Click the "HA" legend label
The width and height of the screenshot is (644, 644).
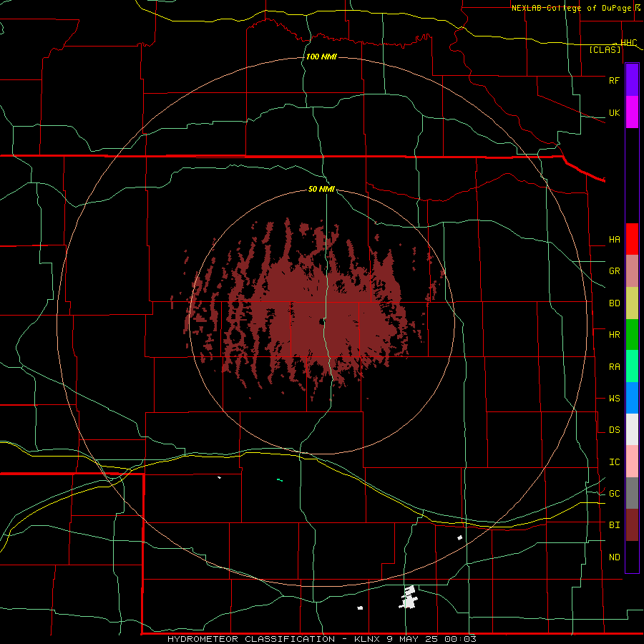click(x=614, y=240)
